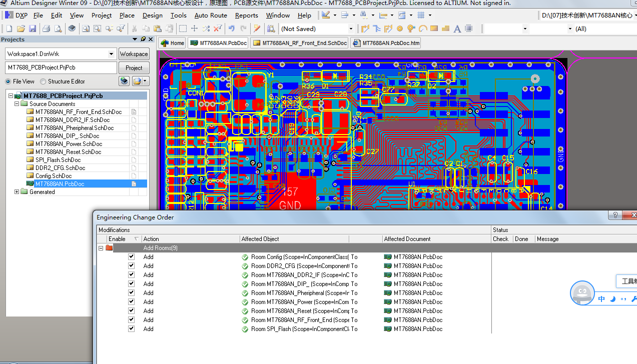This screenshot has height=364, width=637.
Task: Click the help question mark in ECO dialog
Action: [615, 215]
